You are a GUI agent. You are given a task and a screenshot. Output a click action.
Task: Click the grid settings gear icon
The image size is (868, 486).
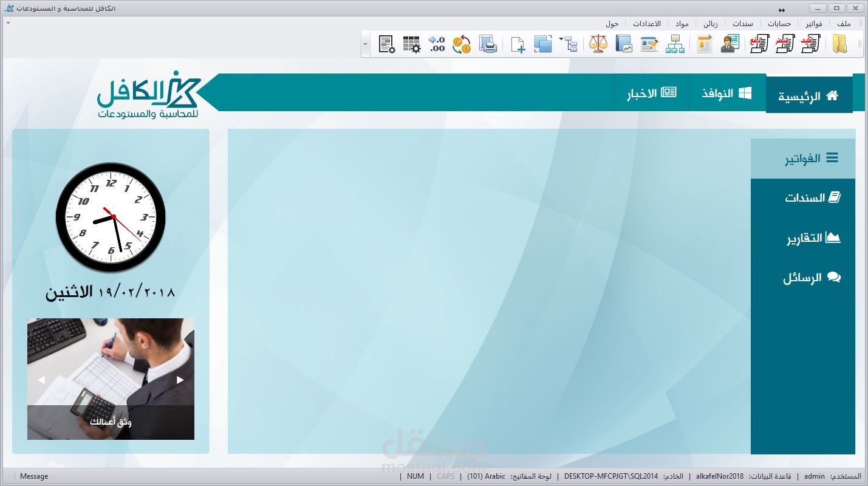tap(411, 44)
